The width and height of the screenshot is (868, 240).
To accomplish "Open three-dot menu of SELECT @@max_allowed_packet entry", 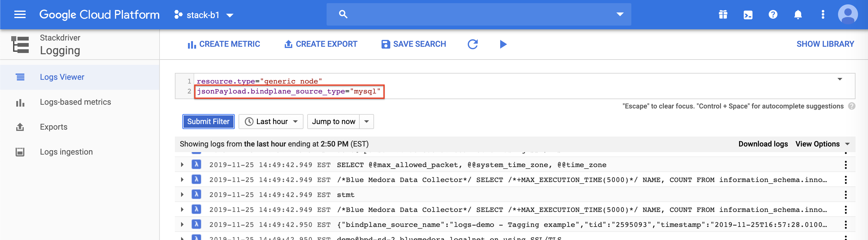I will pyautogui.click(x=846, y=165).
